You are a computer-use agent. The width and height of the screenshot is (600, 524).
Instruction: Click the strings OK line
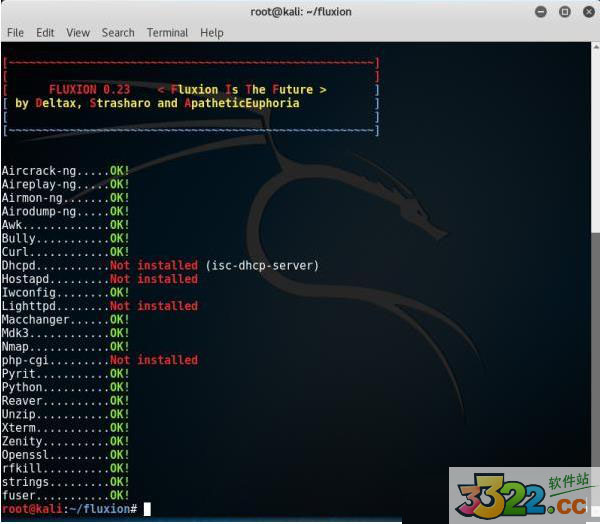pos(65,482)
